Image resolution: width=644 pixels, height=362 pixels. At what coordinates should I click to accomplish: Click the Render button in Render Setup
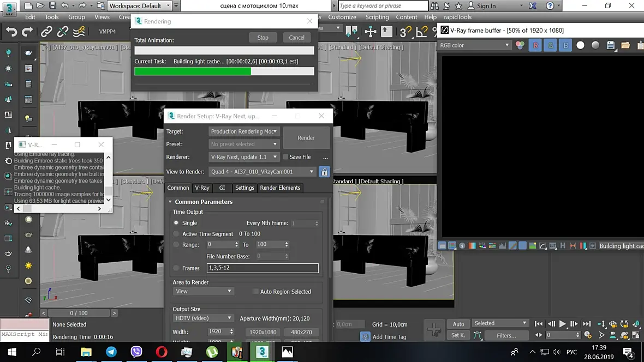point(306,138)
